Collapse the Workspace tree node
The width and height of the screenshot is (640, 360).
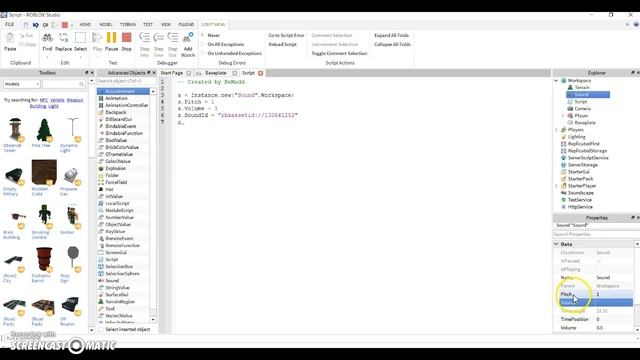[x=556, y=80]
